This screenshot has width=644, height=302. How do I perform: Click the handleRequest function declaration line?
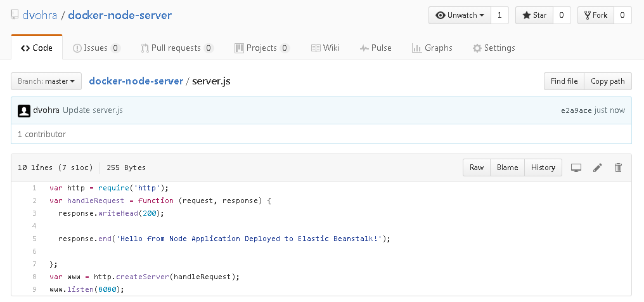160,201
